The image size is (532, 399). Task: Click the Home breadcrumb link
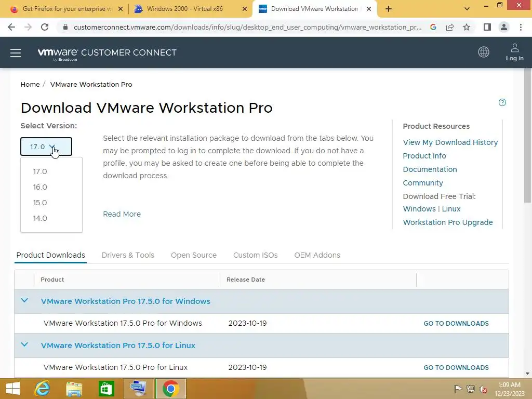point(30,85)
